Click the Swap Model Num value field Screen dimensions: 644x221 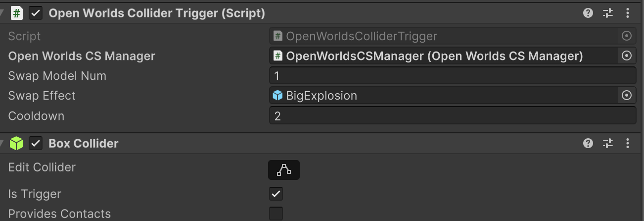click(x=452, y=76)
